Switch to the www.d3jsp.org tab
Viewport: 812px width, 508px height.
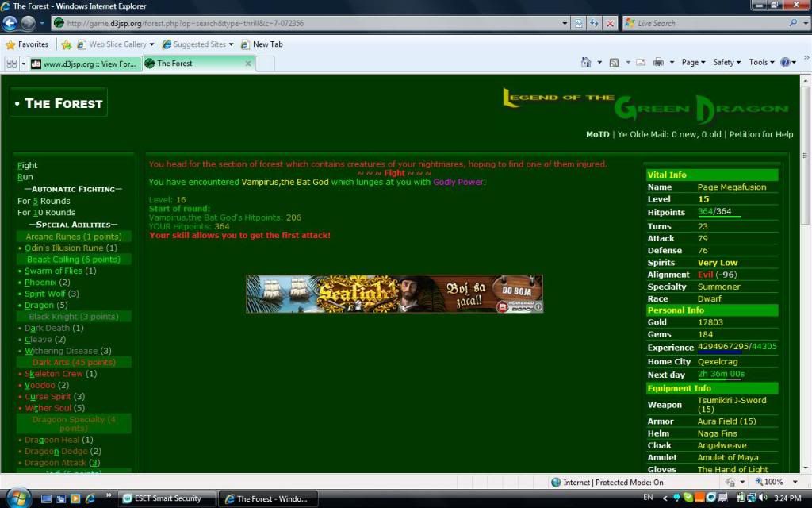pyautogui.click(x=83, y=63)
